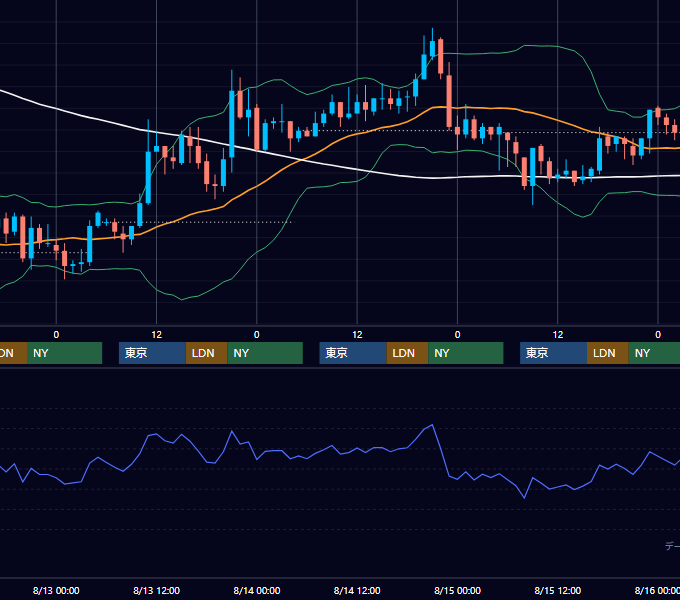680x600 pixels.
Task: Select the rightmost 東京 session block
Action: [x=553, y=353]
